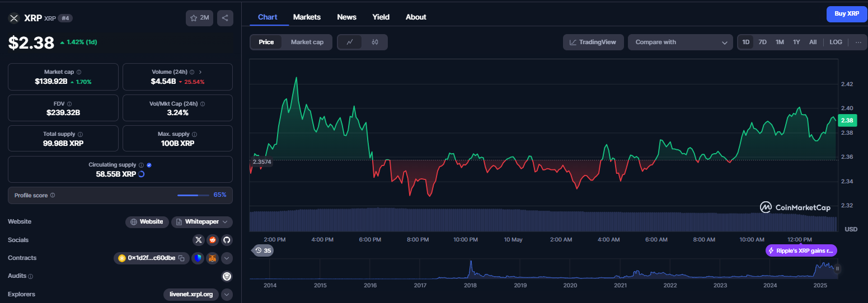Visit the XRP Website link

(147, 222)
